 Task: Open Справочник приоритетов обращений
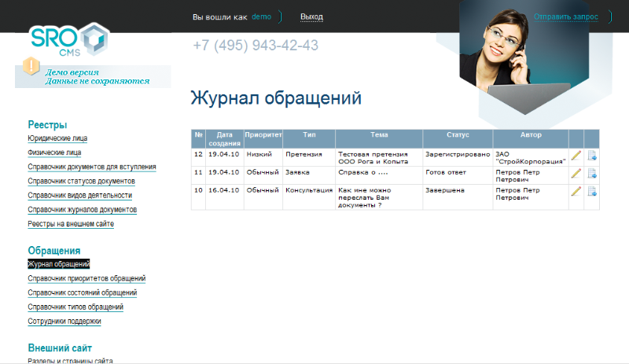tap(86, 278)
